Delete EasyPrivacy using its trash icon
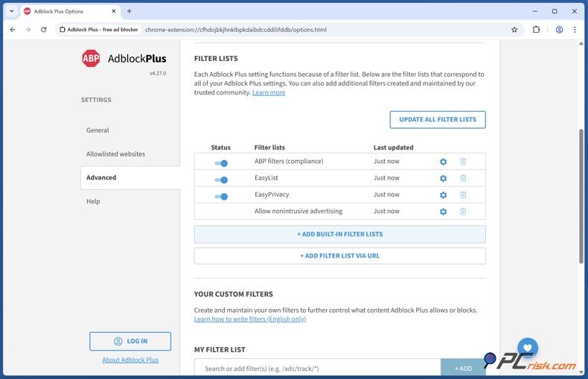588x379 pixels. pos(463,195)
